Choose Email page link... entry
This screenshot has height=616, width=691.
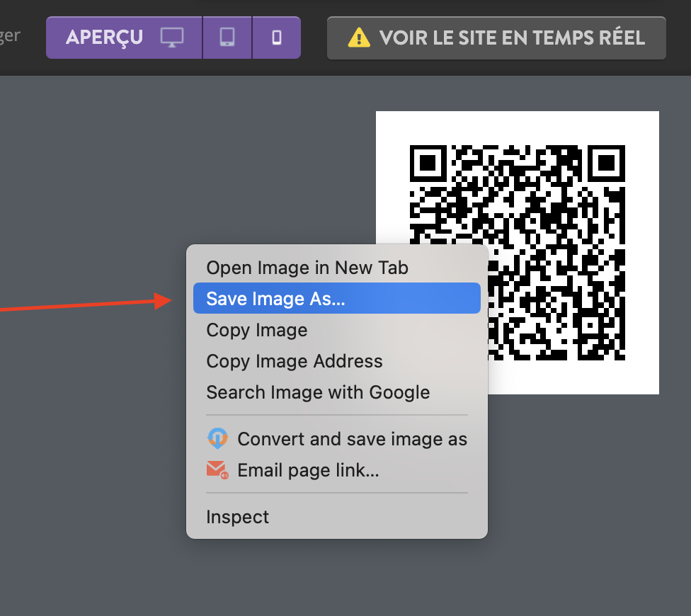[x=337, y=470]
